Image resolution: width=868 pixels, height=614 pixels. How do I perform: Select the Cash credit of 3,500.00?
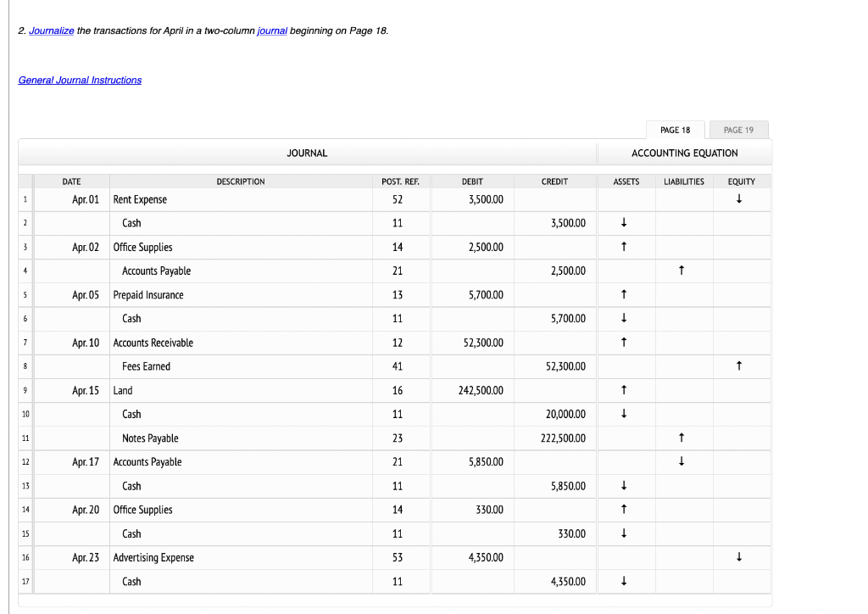pos(554,223)
